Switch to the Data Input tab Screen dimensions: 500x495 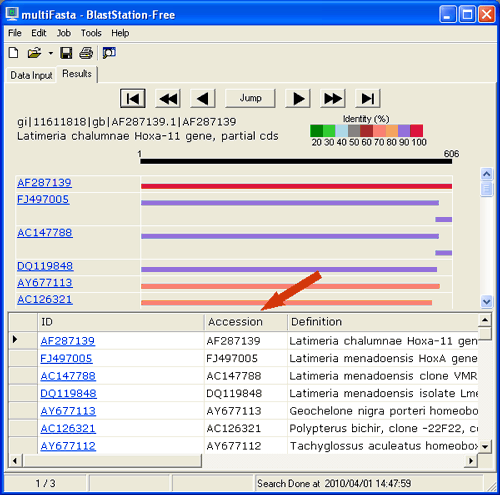pos(31,75)
